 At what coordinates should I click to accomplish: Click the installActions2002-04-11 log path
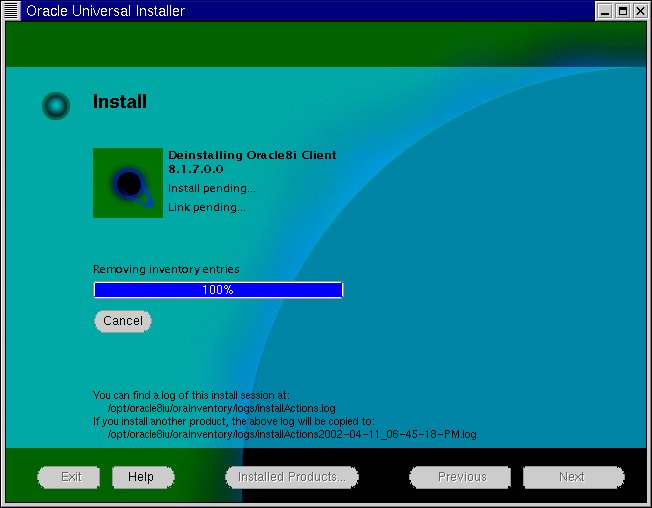(292, 434)
